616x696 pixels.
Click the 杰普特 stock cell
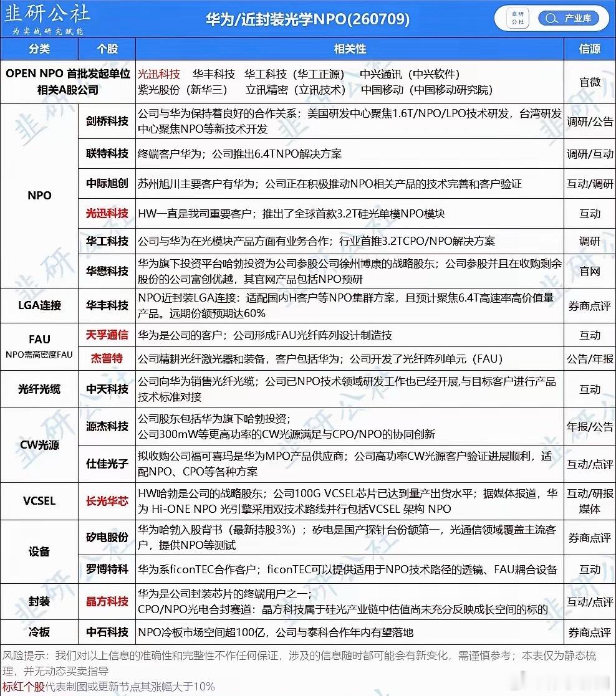click(x=107, y=359)
